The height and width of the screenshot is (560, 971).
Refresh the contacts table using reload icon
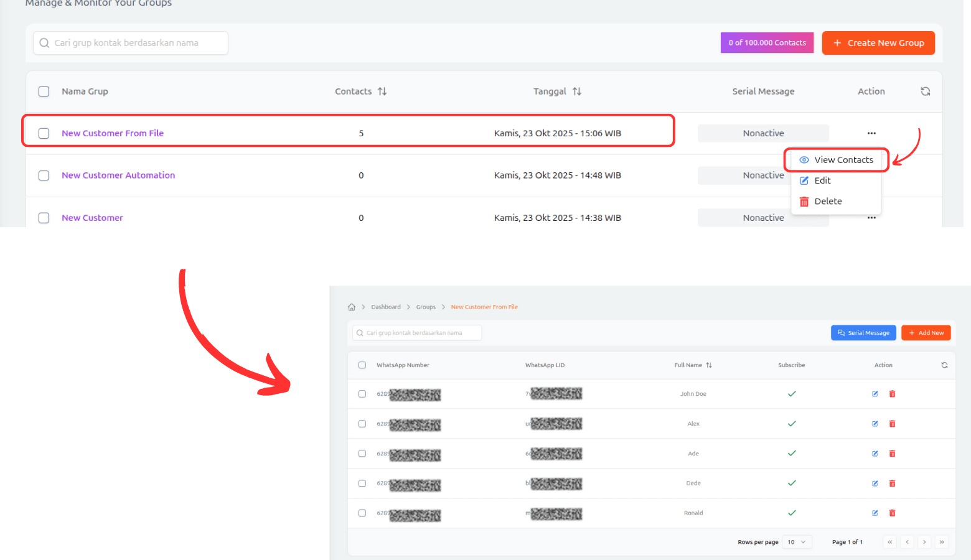pyautogui.click(x=944, y=365)
